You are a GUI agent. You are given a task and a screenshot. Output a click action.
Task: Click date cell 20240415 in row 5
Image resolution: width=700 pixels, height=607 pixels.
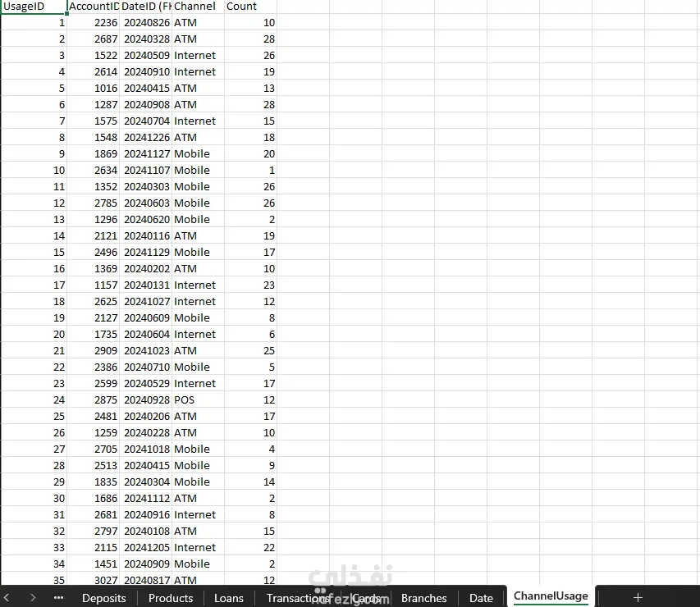[145, 88]
